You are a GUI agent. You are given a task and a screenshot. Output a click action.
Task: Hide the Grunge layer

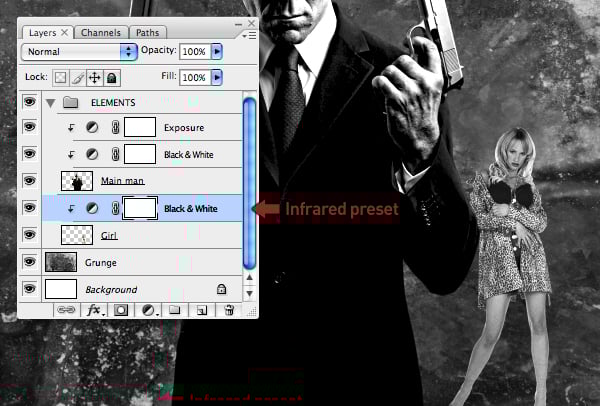pyautogui.click(x=29, y=262)
